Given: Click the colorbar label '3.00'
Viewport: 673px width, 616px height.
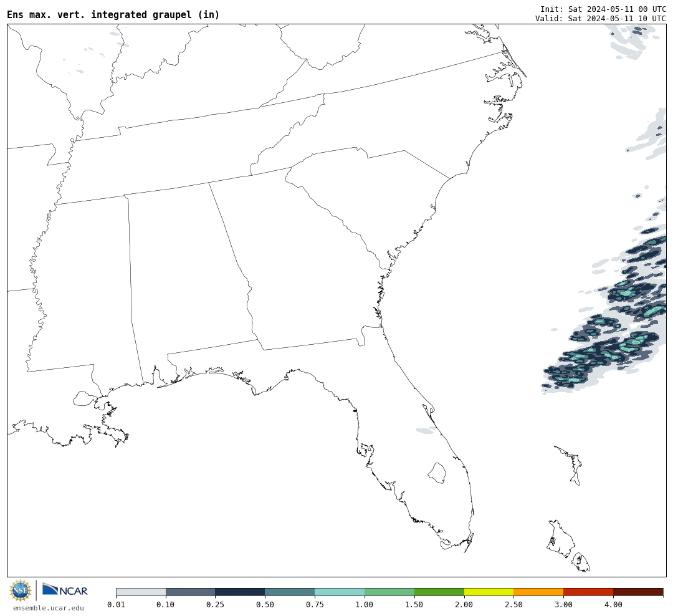Looking at the screenshot, I should tap(563, 605).
